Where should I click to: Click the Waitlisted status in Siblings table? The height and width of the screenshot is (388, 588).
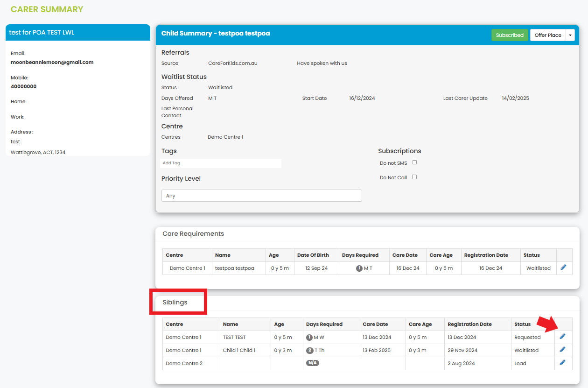coord(526,350)
